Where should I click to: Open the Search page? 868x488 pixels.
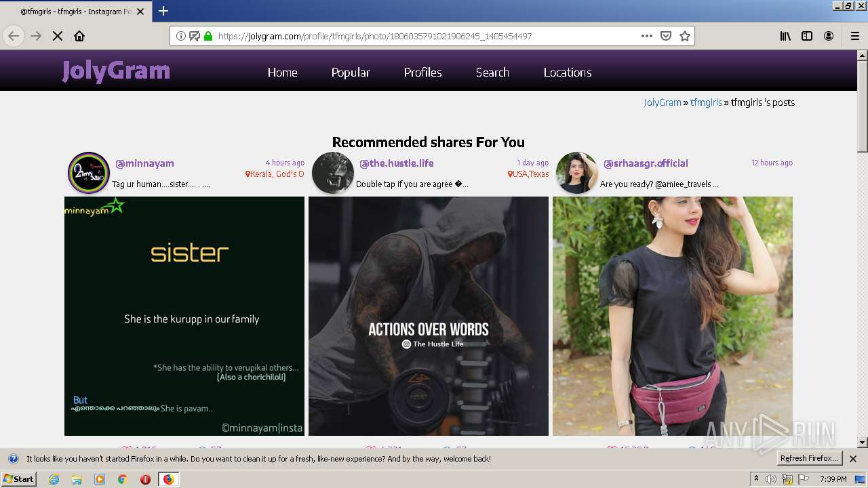492,73
